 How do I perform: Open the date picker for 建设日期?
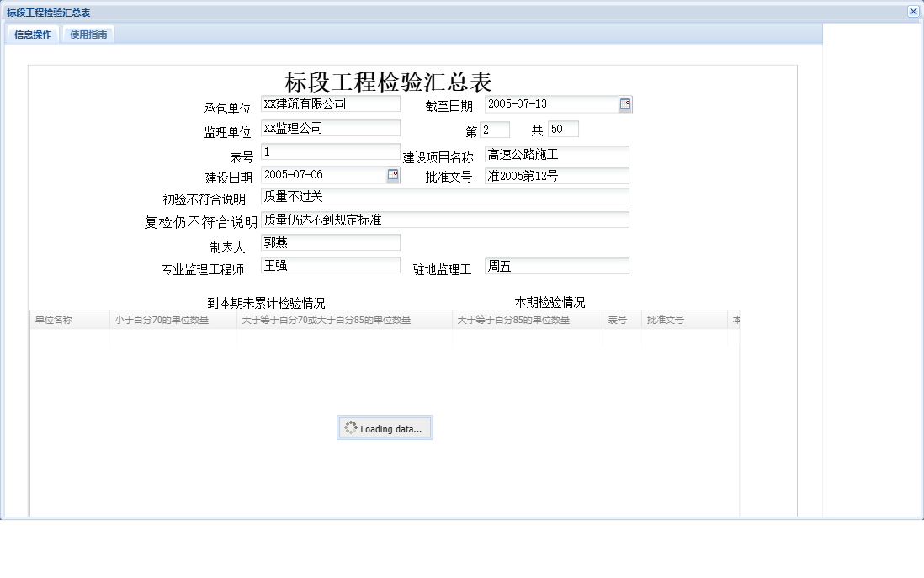click(392, 176)
